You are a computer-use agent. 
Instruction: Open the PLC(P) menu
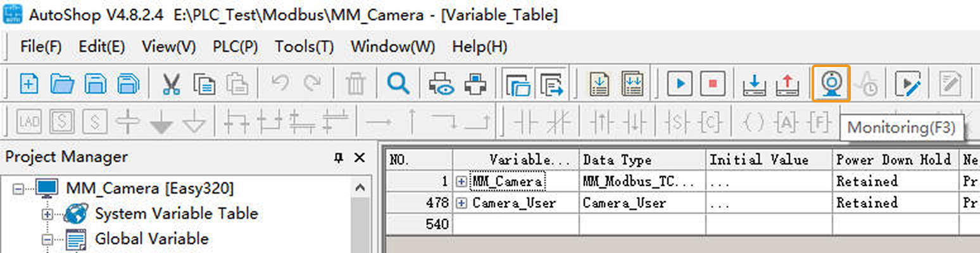[x=235, y=47]
